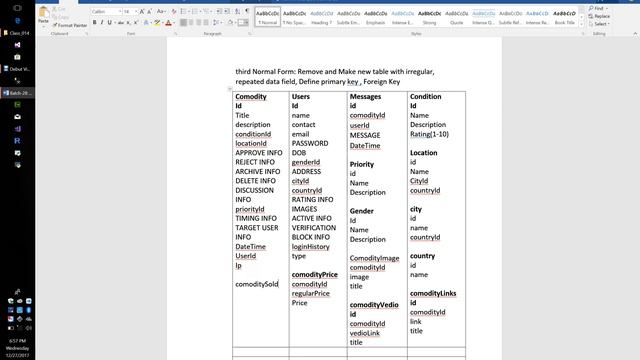This screenshot has height=360, width=640.
Task: Justify the paragraph text
Action: pyautogui.click(x=206, y=23)
